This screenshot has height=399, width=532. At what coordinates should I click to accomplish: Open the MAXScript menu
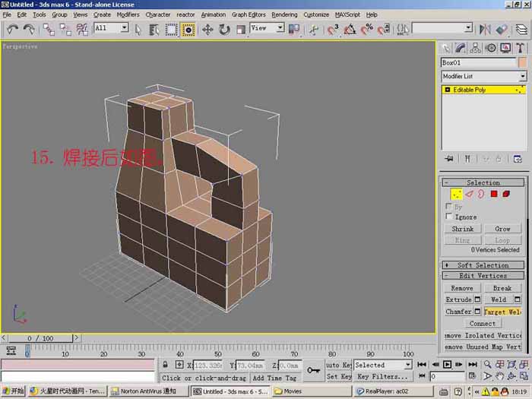(347, 14)
